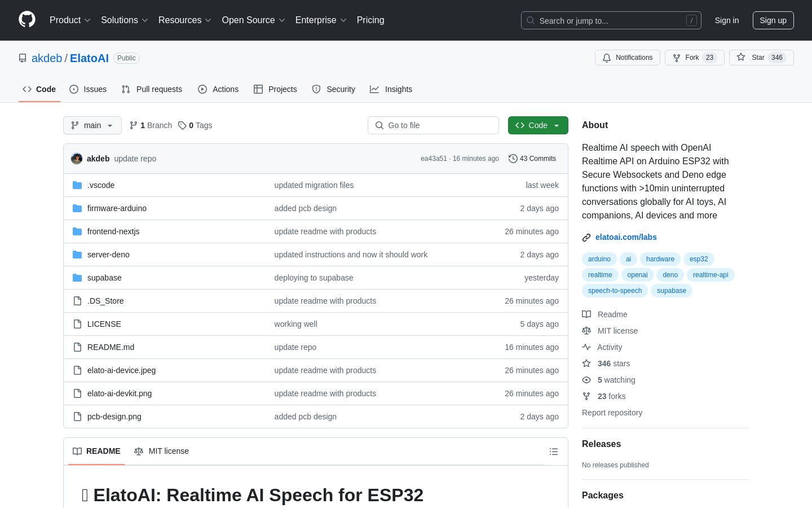Click the GitHub logo icon
This screenshot has width=812, height=508.
click(x=27, y=20)
